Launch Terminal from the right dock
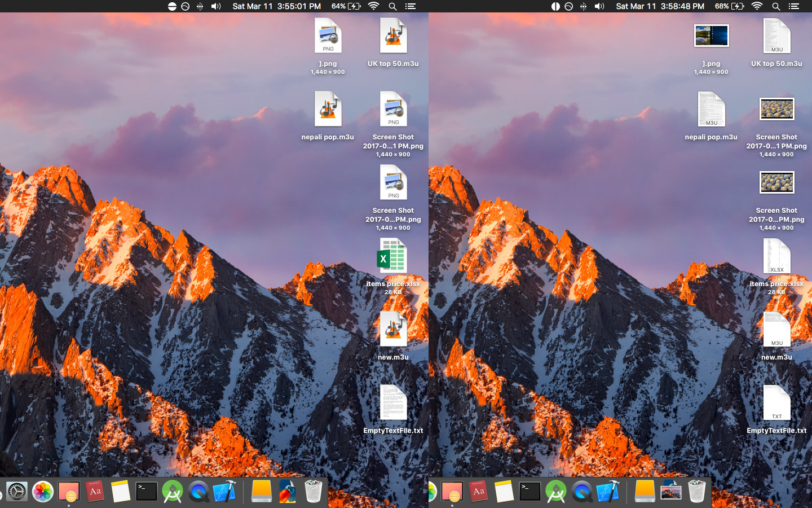Viewport: 812px width, 508px height. [530, 492]
